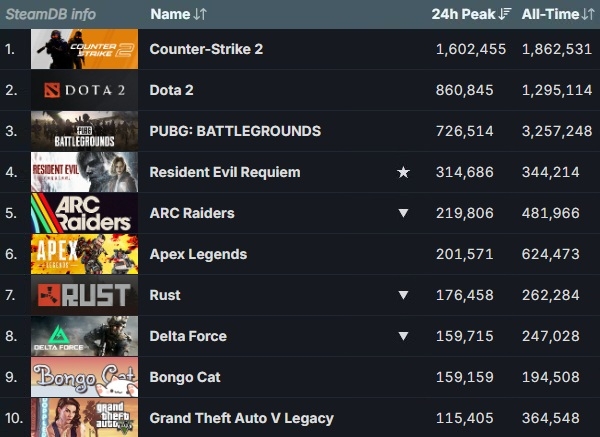This screenshot has height=437, width=600.
Task: Open the Bongo Cat banner image
Action: 85,377
